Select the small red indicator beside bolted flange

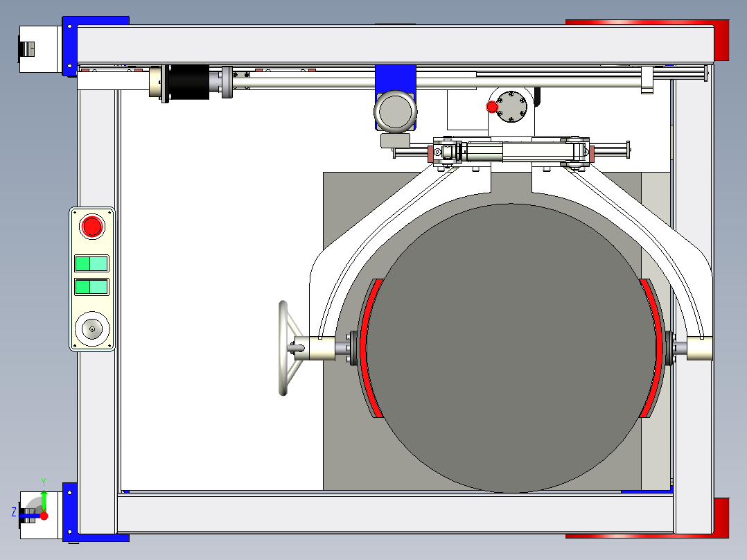click(492, 107)
